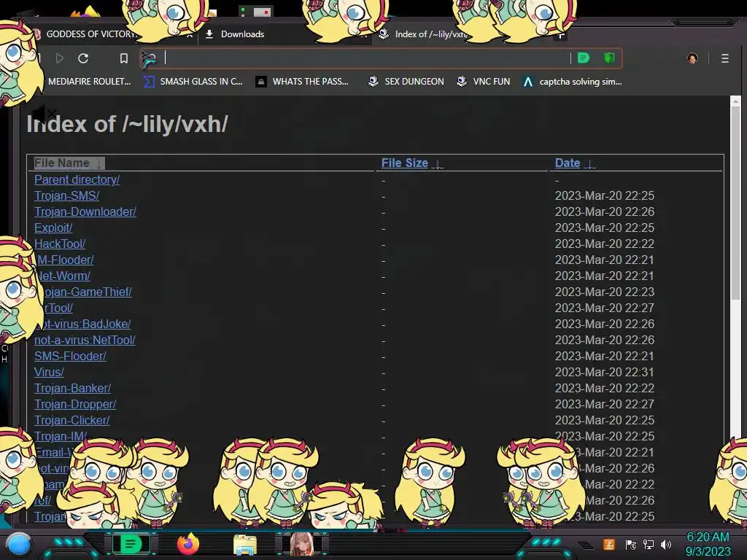Click the scrollbar up arrow

tap(735, 101)
